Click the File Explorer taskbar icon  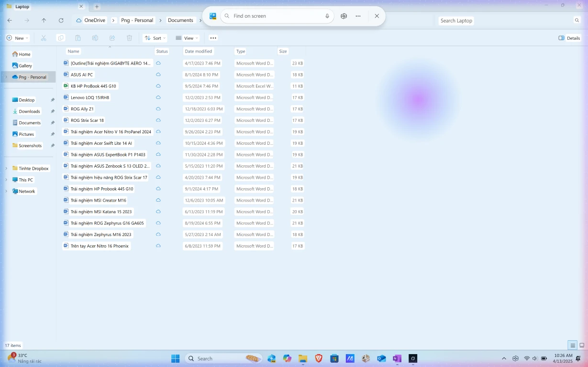pyautogui.click(x=303, y=358)
